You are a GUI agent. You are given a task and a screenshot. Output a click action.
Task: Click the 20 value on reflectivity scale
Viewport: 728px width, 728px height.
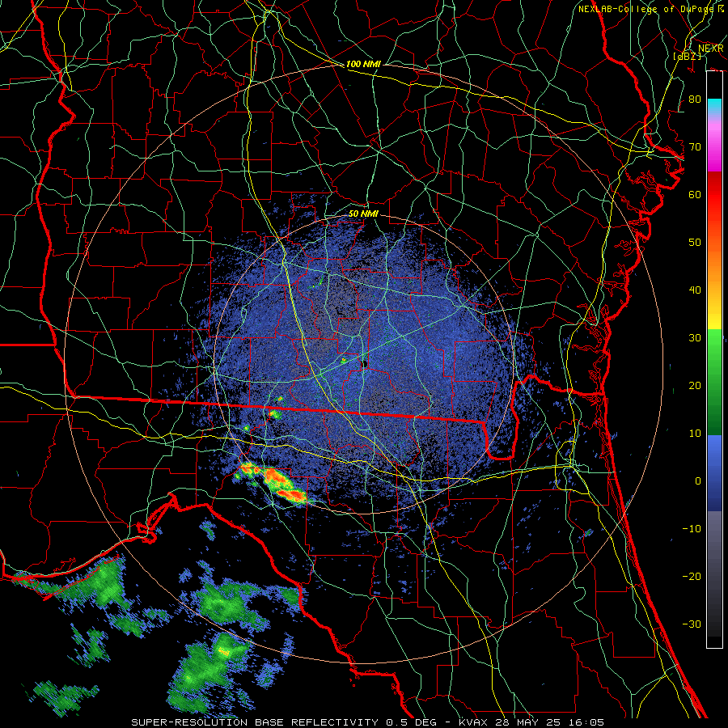click(695, 386)
